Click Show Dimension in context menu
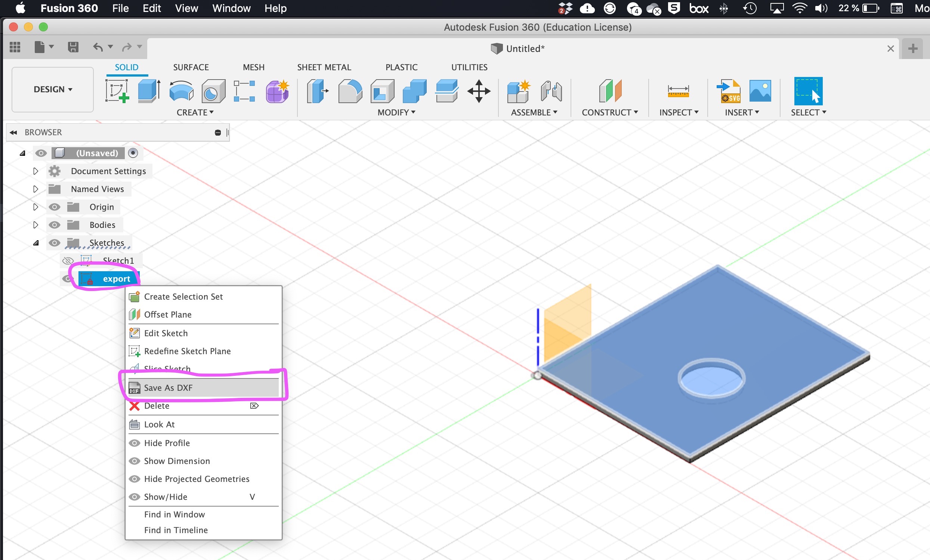The height and width of the screenshot is (560, 930). (203, 461)
